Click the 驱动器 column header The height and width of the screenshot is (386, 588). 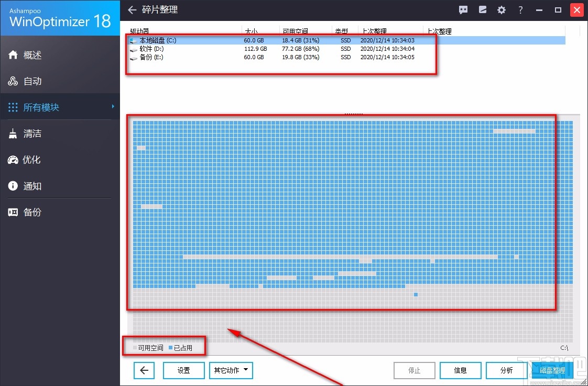139,31
